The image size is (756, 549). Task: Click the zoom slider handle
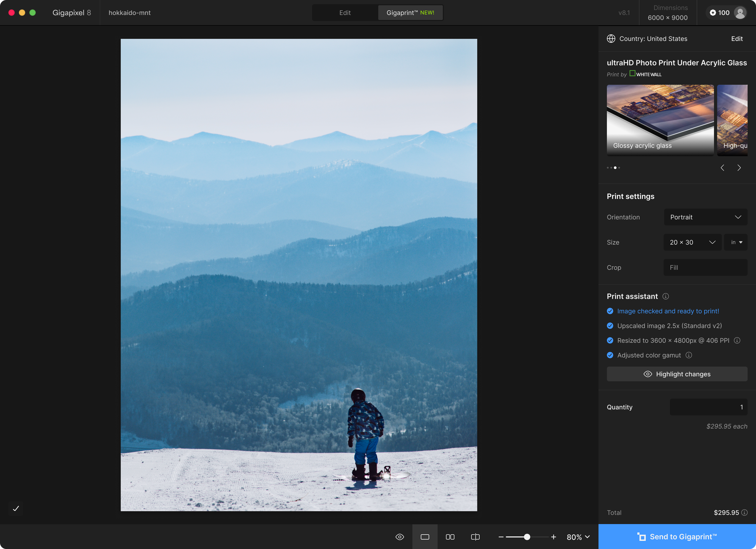[527, 537]
